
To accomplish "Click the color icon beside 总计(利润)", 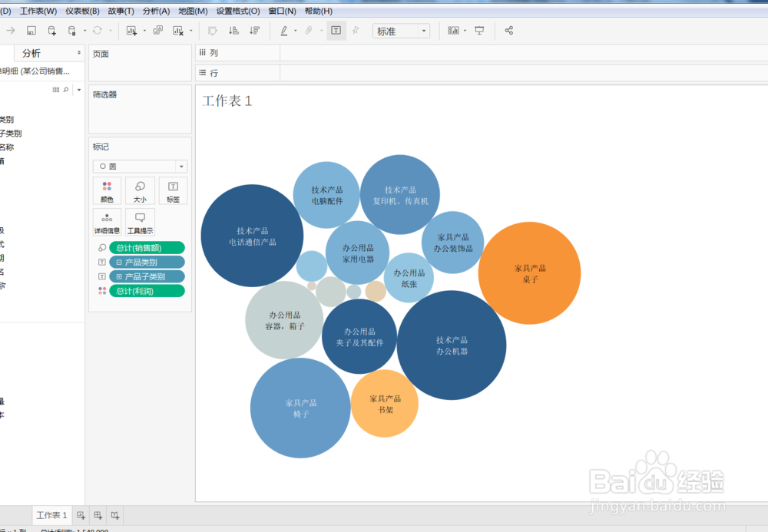I will (x=102, y=291).
